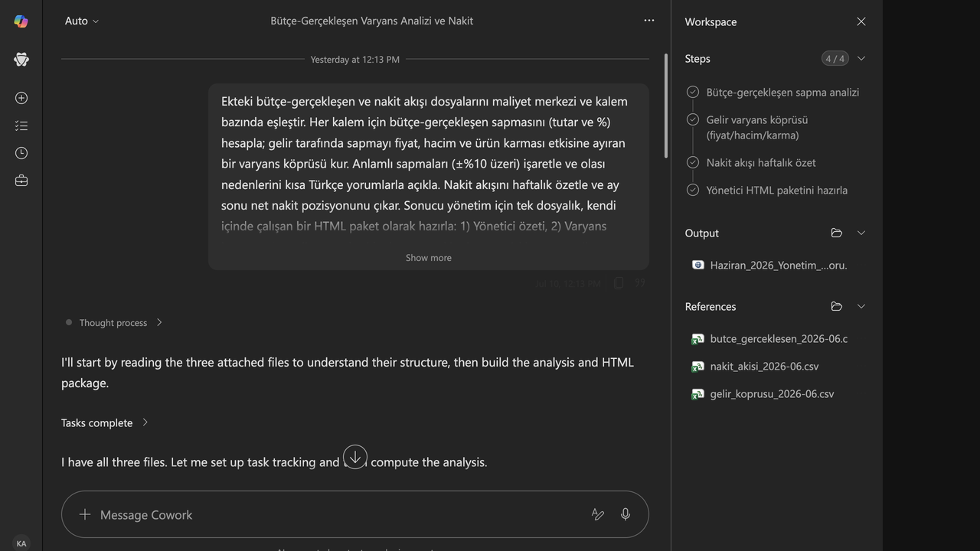Click the References section label
Screen dimensions: 980x551
tap(710, 306)
